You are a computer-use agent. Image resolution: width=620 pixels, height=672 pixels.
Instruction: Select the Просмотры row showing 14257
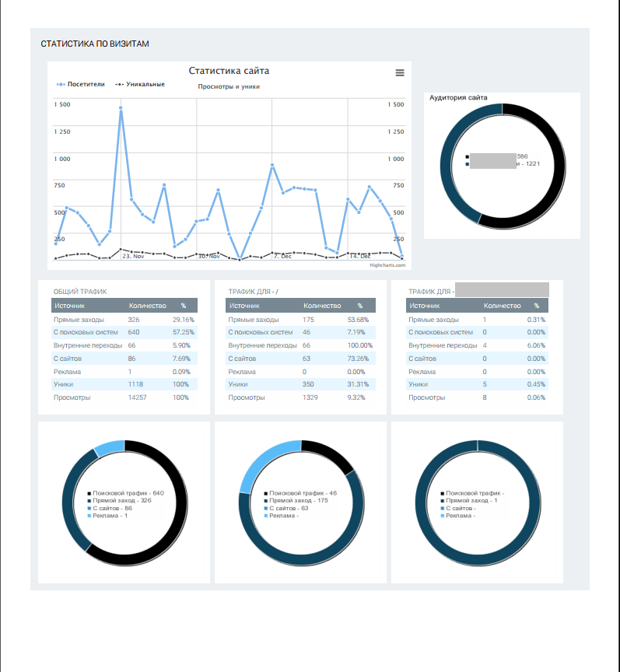pyautogui.click(x=124, y=397)
